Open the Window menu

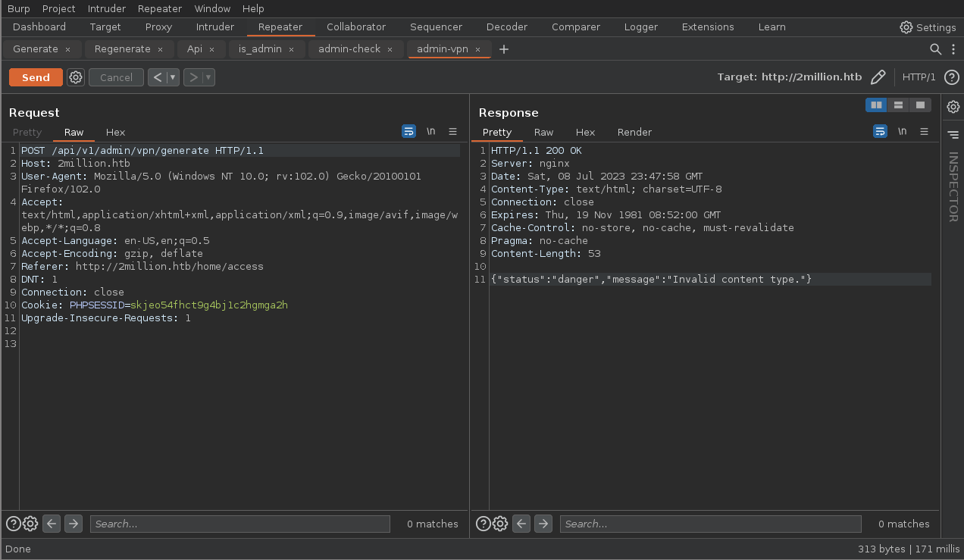(x=212, y=8)
